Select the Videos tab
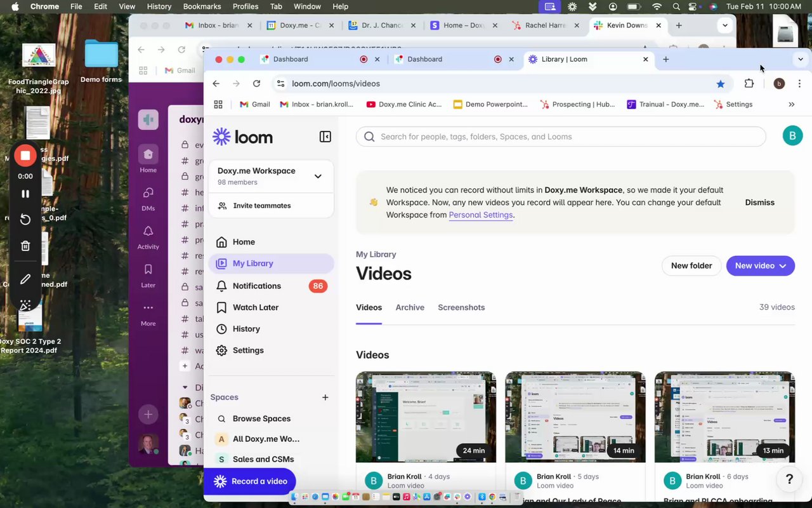The image size is (812, 508). click(x=369, y=307)
